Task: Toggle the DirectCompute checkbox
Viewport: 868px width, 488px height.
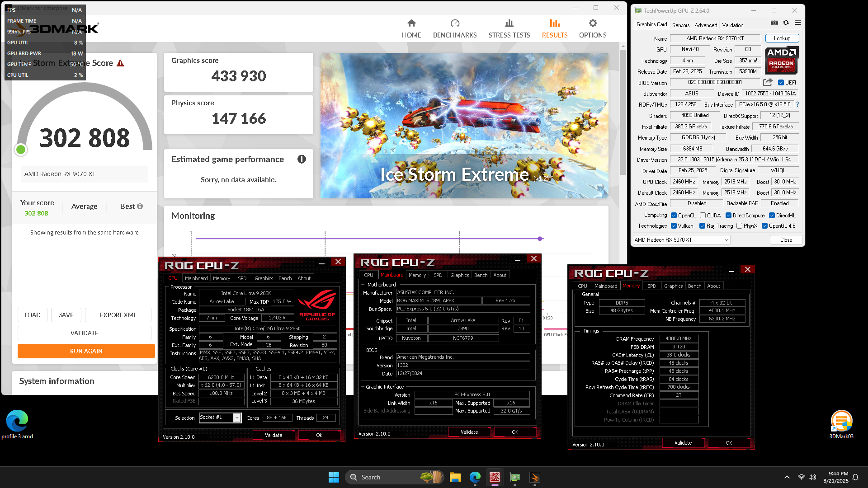Action: 728,216
